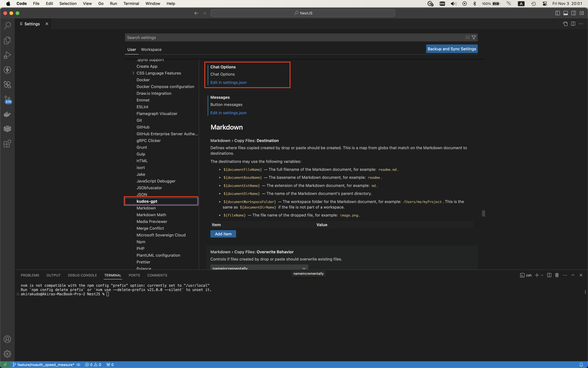Viewport: 588px width, 368px height.
Task: Open the Selection menu in menu bar
Action: [68, 4]
